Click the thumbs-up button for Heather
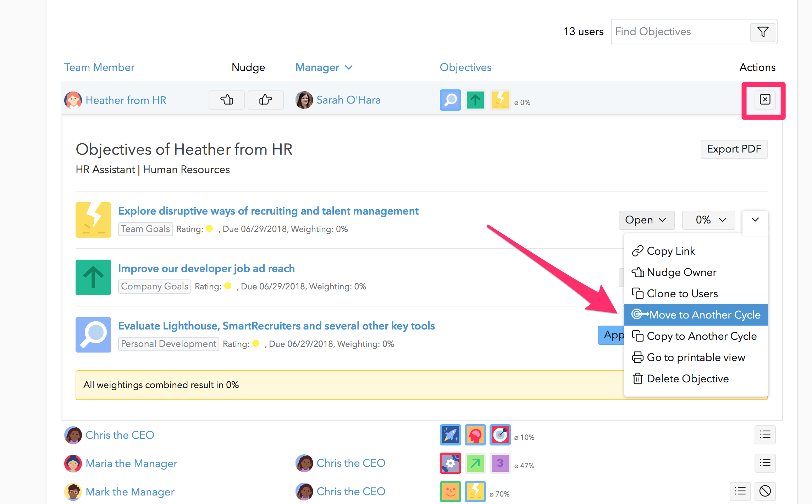Viewport: 812px width, 504px height. [x=265, y=100]
